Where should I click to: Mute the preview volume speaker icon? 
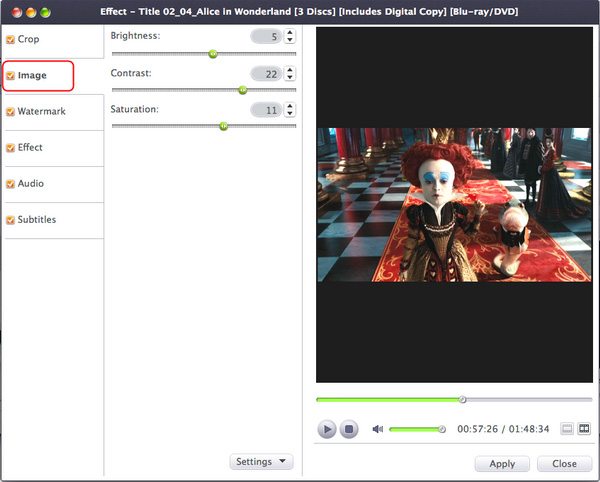[378, 429]
